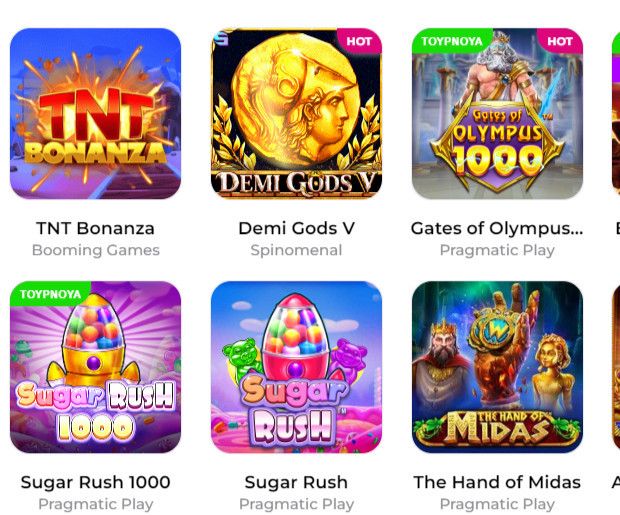The height and width of the screenshot is (515, 620).
Task: Click Pragmatic Play under Sugar Rush
Action: 296,504
